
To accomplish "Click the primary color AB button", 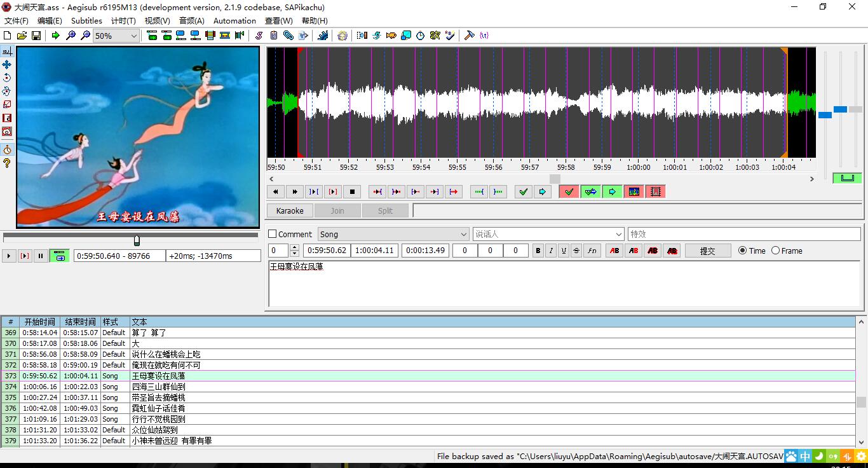I will tap(614, 251).
